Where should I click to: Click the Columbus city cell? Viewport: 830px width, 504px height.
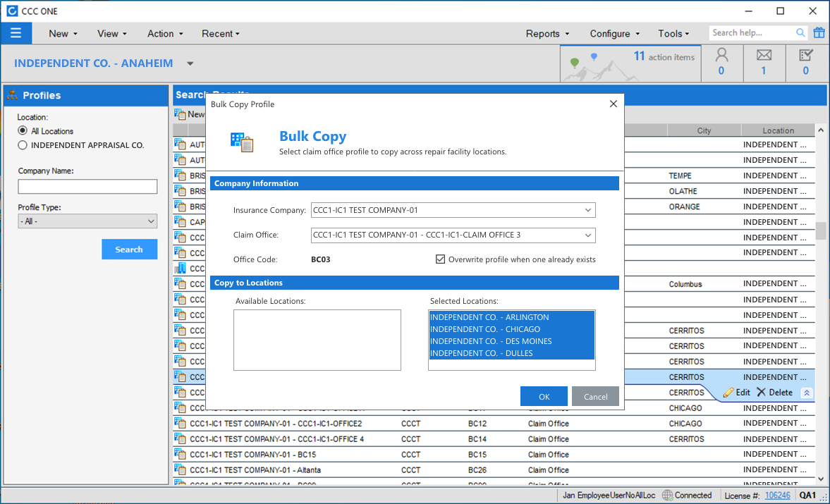(685, 284)
